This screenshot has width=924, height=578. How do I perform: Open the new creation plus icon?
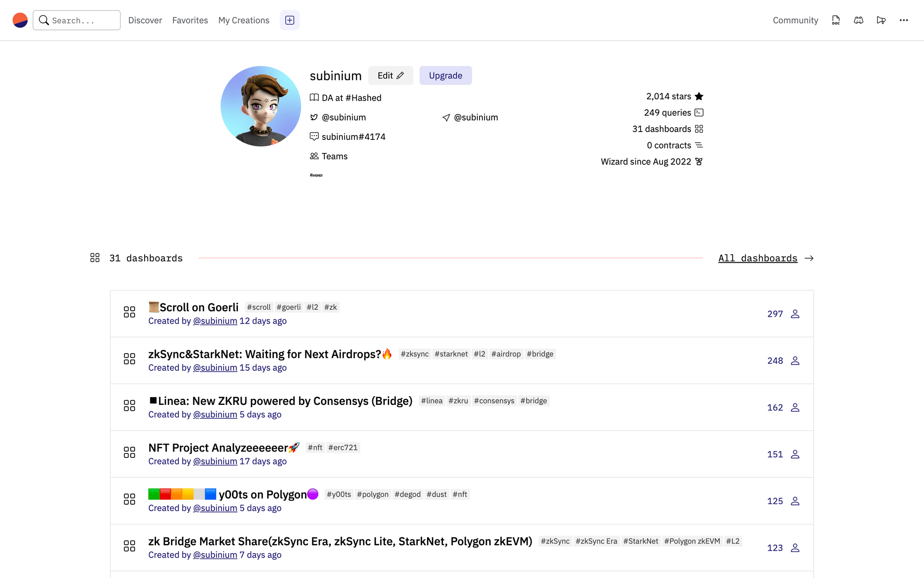click(x=290, y=20)
